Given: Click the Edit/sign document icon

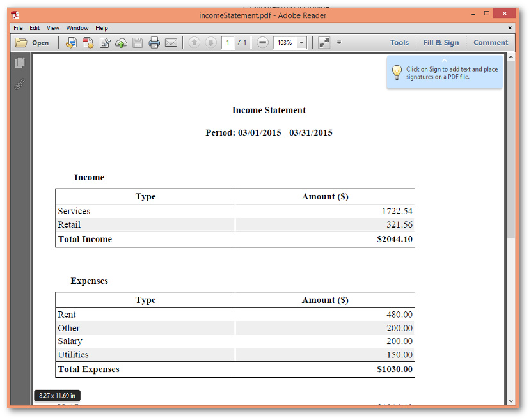Looking at the screenshot, I should tap(104, 43).
